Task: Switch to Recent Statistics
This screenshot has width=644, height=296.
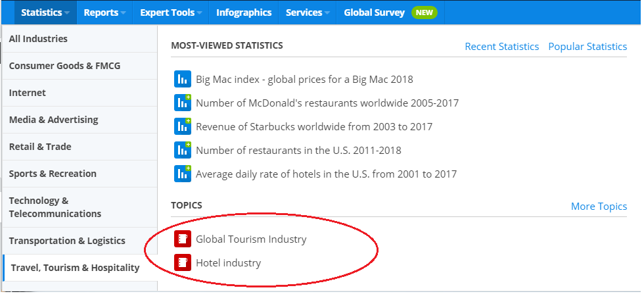Action: point(501,47)
